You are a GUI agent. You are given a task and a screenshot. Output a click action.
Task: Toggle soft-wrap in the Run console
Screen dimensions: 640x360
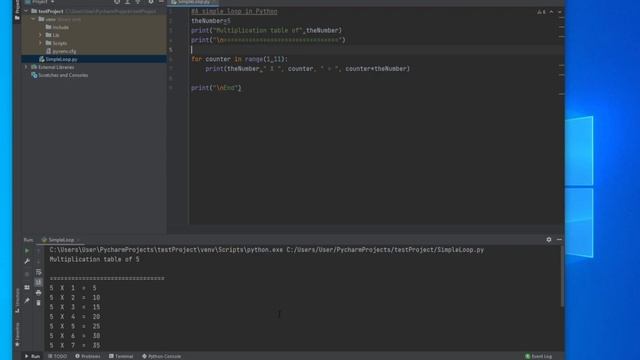tap(38, 272)
